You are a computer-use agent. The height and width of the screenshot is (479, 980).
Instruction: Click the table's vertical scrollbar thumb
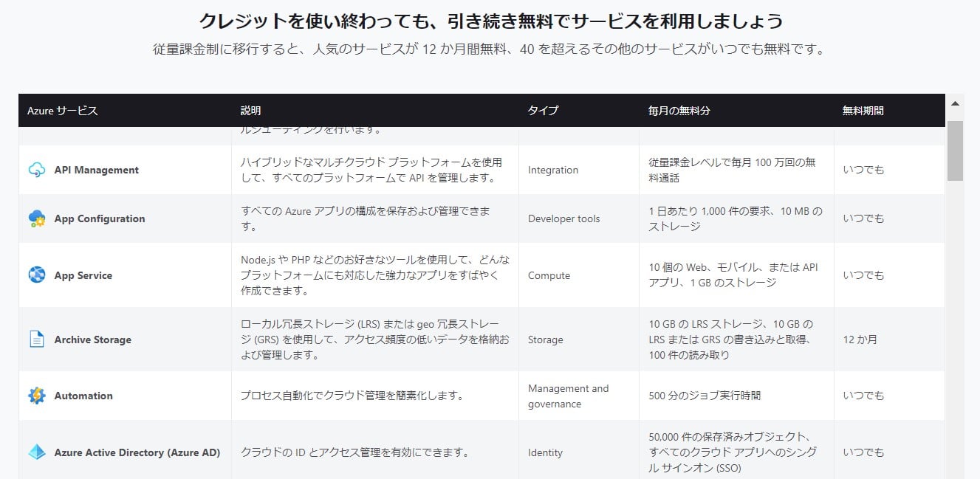click(955, 151)
